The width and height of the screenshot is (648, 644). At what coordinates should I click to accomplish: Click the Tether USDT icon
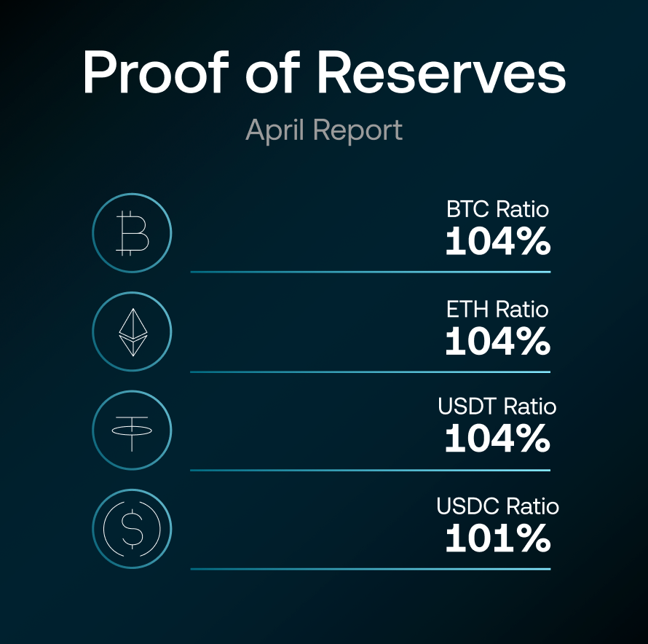click(132, 430)
